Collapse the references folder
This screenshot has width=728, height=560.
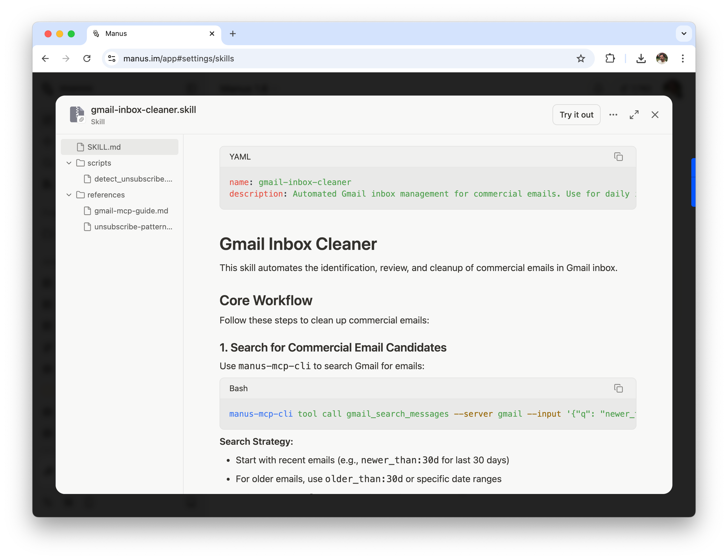tap(69, 195)
